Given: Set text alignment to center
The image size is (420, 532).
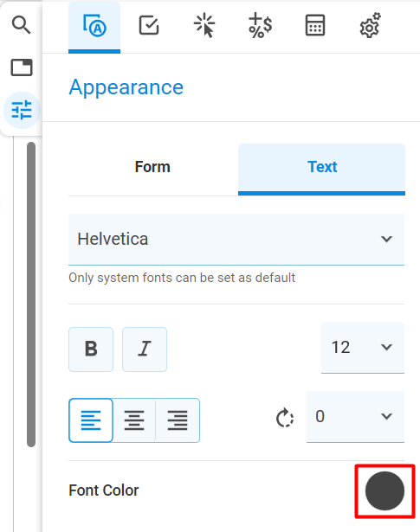Looking at the screenshot, I should click(x=134, y=420).
